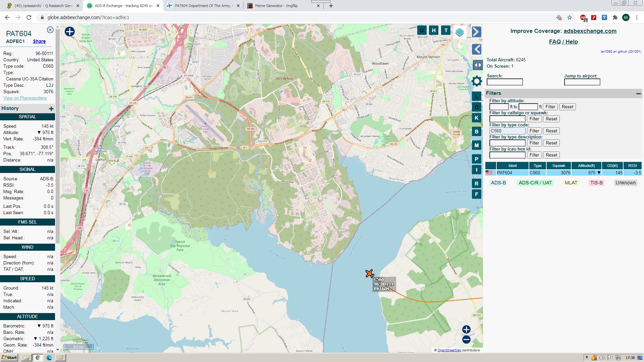Toggle the P map option button
The image size is (644, 362).
pos(477,159)
